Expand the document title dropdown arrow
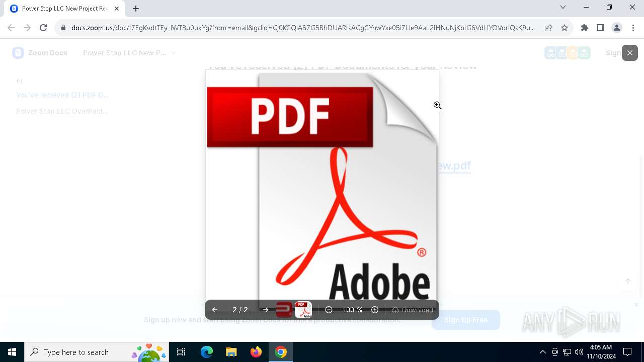 coord(174,53)
